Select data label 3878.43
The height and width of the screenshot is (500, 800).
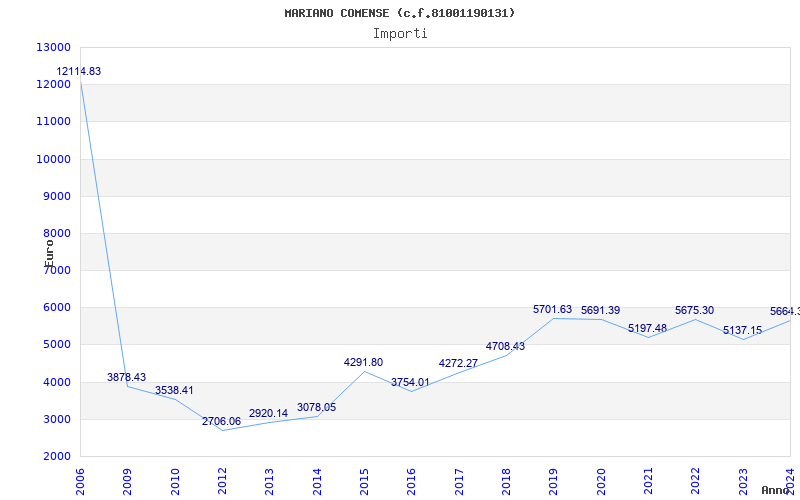click(127, 378)
